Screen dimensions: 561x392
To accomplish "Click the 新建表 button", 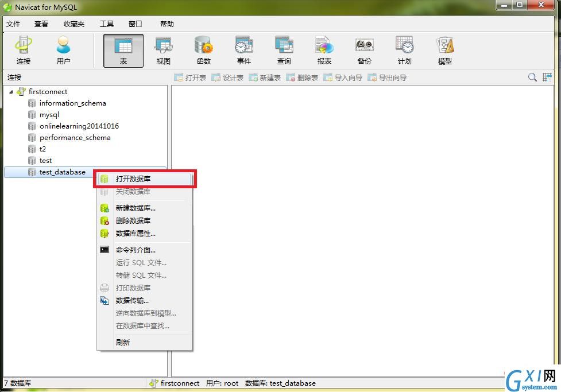I will [x=265, y=77].
